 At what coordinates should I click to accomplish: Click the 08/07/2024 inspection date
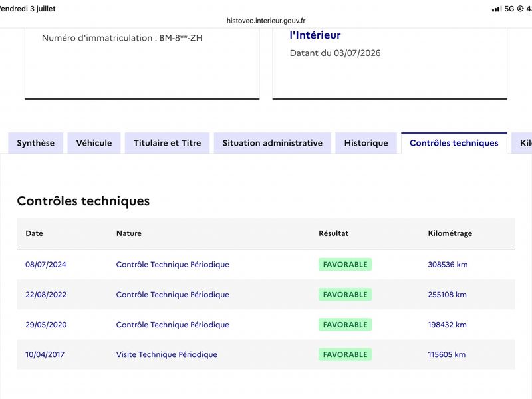pos(46,264)
